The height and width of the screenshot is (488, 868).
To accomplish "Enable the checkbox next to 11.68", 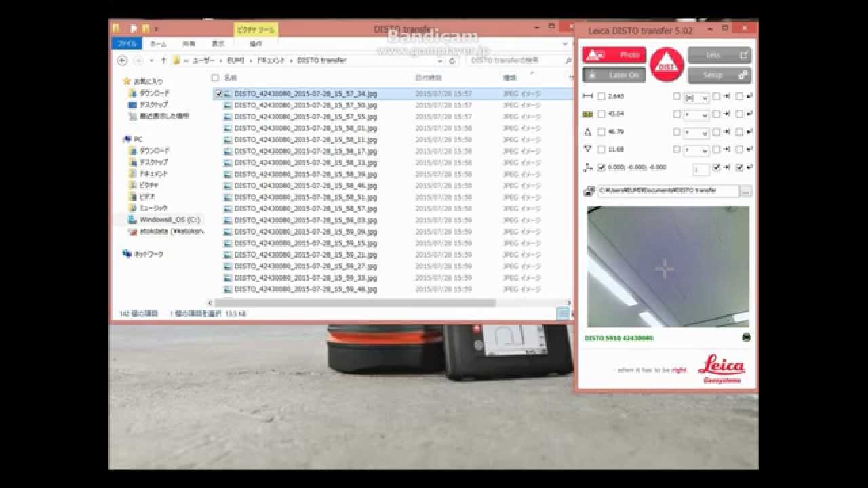I will [x=601, y=149].
